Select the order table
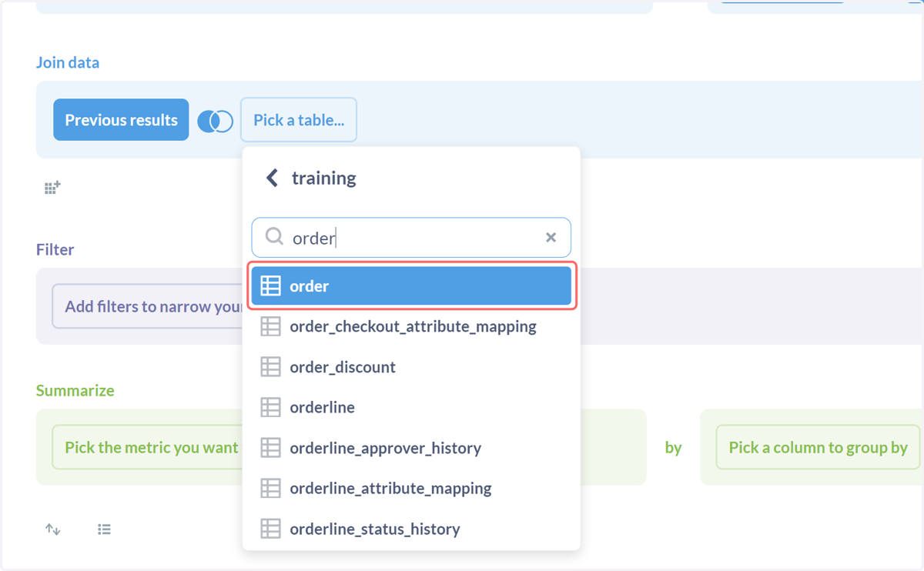Viewport: 924px width, 571px height. coord(411,285)
